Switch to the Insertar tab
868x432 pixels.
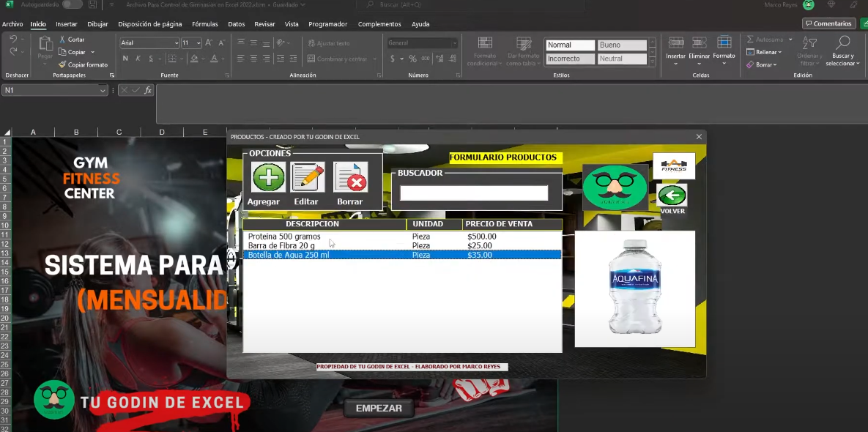(x=67, y=24)
